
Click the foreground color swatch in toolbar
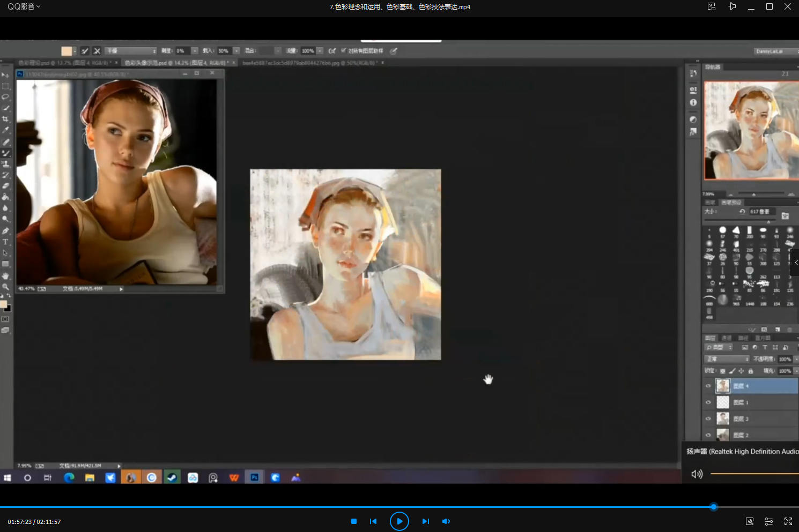(3, 304)
